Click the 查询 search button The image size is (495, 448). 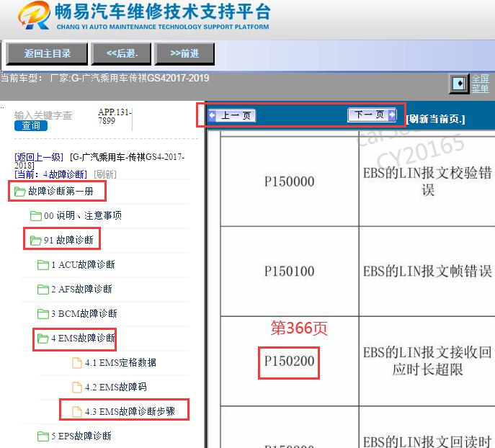[30, 125]
